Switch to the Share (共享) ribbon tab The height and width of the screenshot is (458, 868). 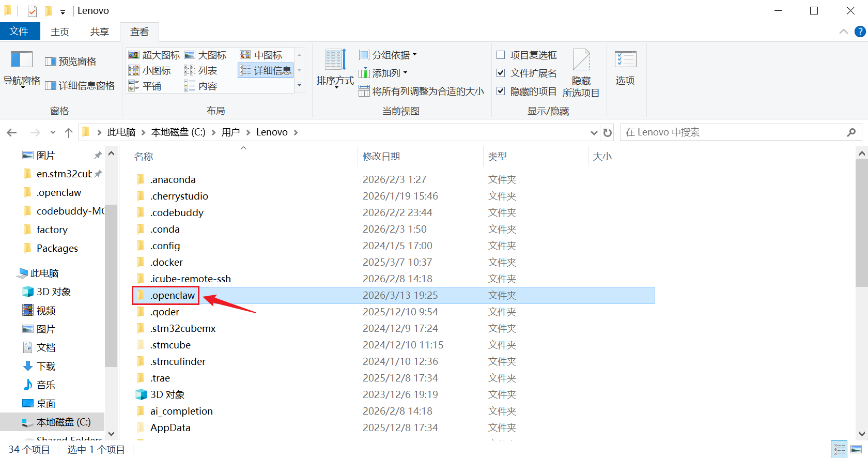100,32
